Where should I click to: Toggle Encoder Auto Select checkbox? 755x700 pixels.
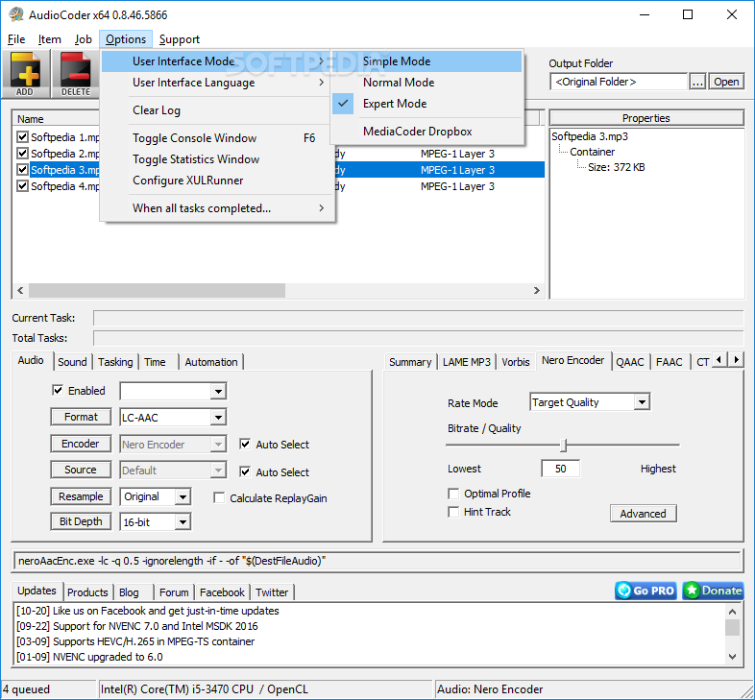(245, 444)
